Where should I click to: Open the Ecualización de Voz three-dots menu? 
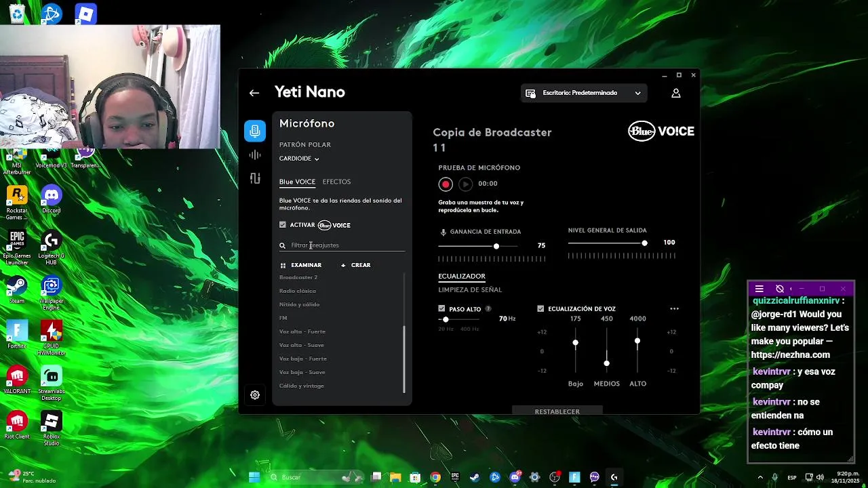tap(674, 308)
